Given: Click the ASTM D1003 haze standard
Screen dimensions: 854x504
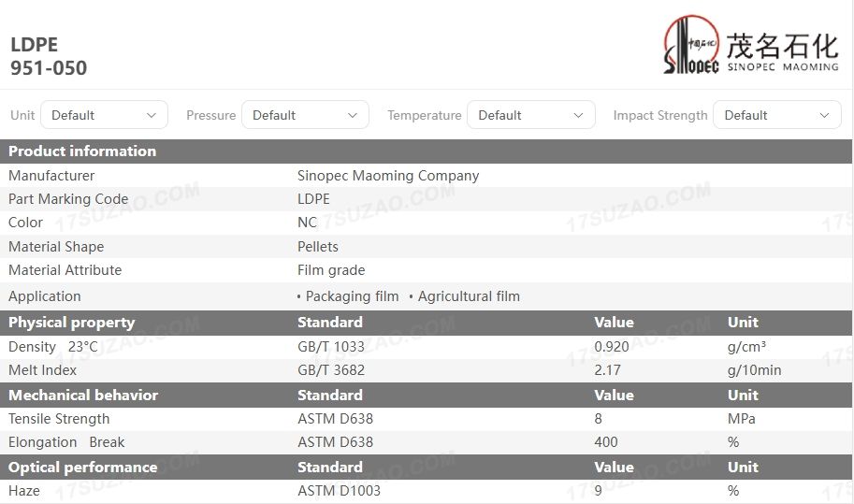Looking at the screenshot, I should coord(339,490).
